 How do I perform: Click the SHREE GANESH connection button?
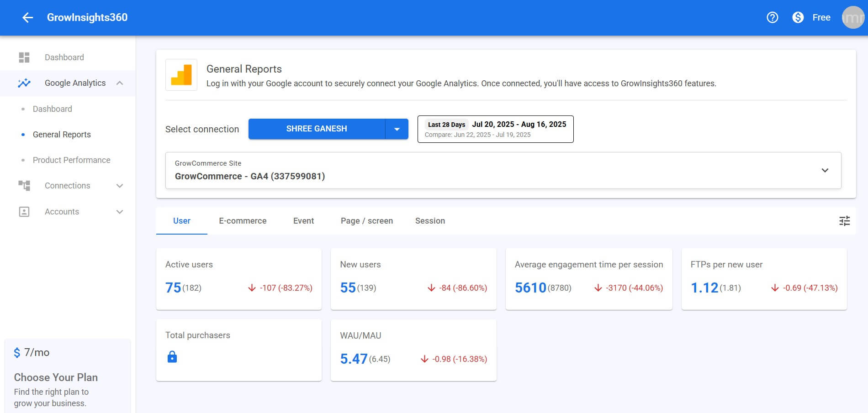pos(317,129)
